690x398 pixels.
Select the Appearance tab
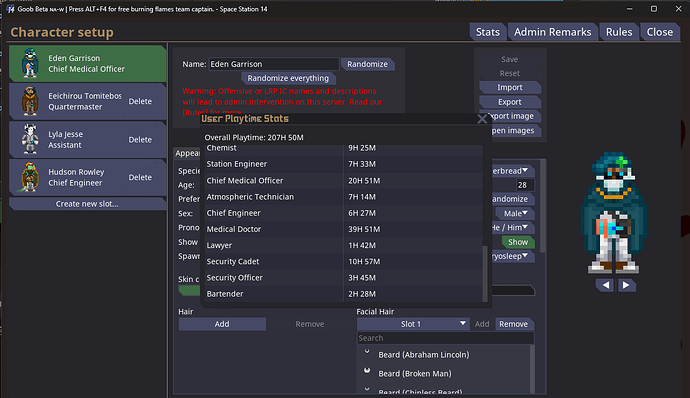click(187, 153)
